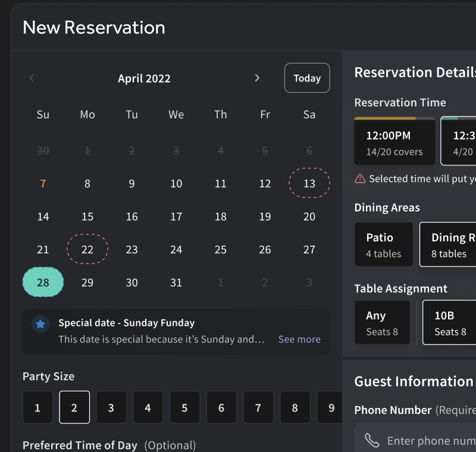The width and height of the screenshot is (476, 452).
Task: Select Su column header in calendar
Action: (x=43, y=114)
